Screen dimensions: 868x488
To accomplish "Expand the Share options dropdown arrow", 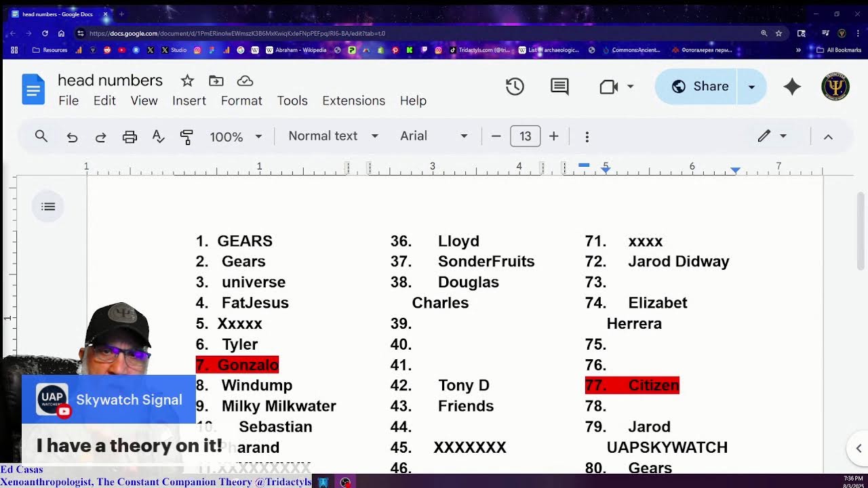I will (751, 87).
